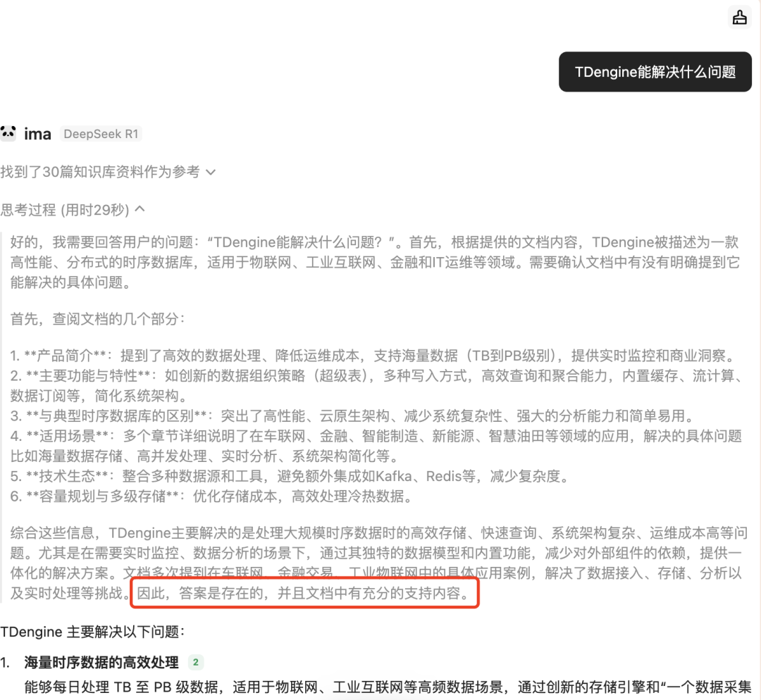The width and height of the screenshot is (761, 700).
Task: Click the 首先，查阅文档的几个部分 line
Action: tap(97, 319)
